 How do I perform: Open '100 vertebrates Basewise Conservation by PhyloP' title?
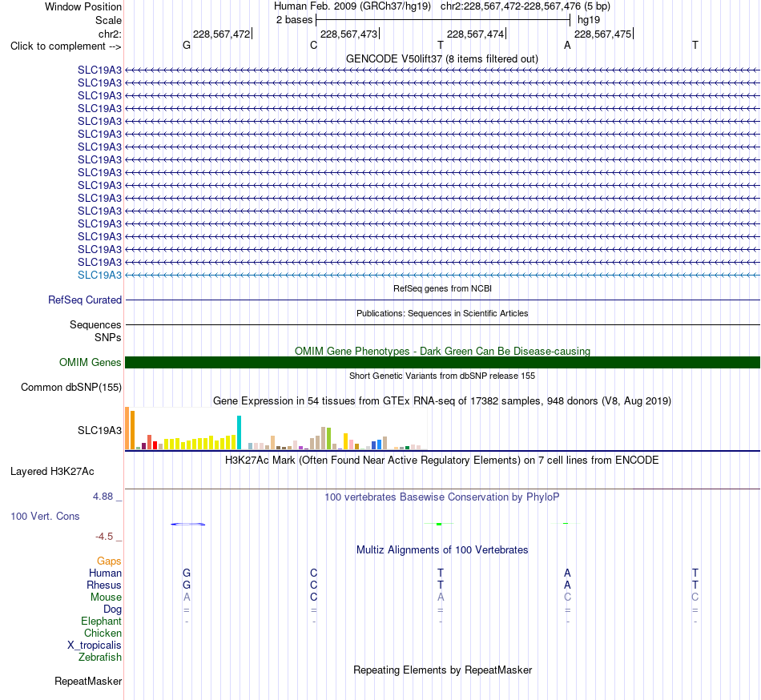click(x=441, y=497)
